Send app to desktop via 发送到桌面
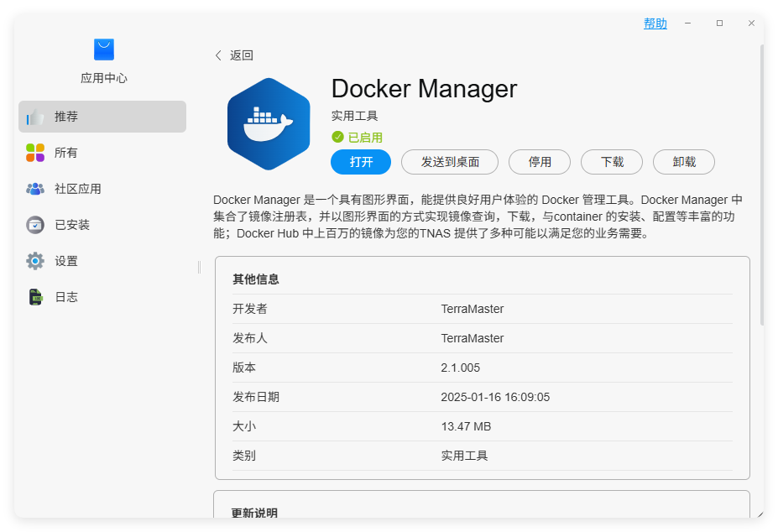 click(x=449, y=162)
